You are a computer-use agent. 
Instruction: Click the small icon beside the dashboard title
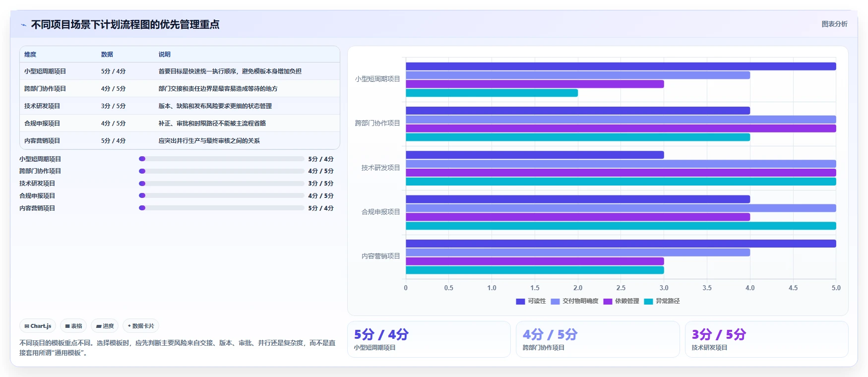(23, 25)
